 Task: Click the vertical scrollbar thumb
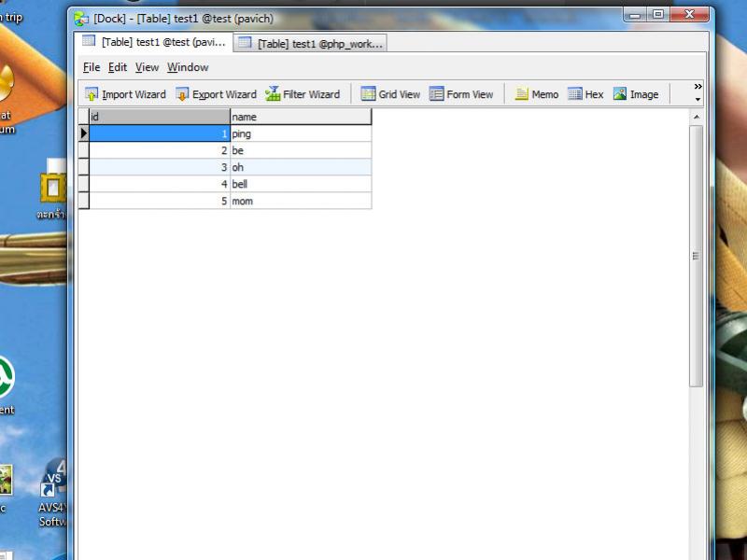[696, 256]
